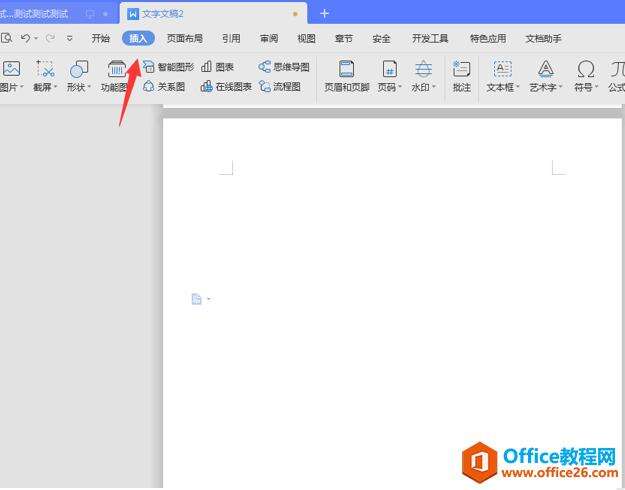Expand the Watermark (水印) dropdown arrow
625x490 pixels.
434,87
